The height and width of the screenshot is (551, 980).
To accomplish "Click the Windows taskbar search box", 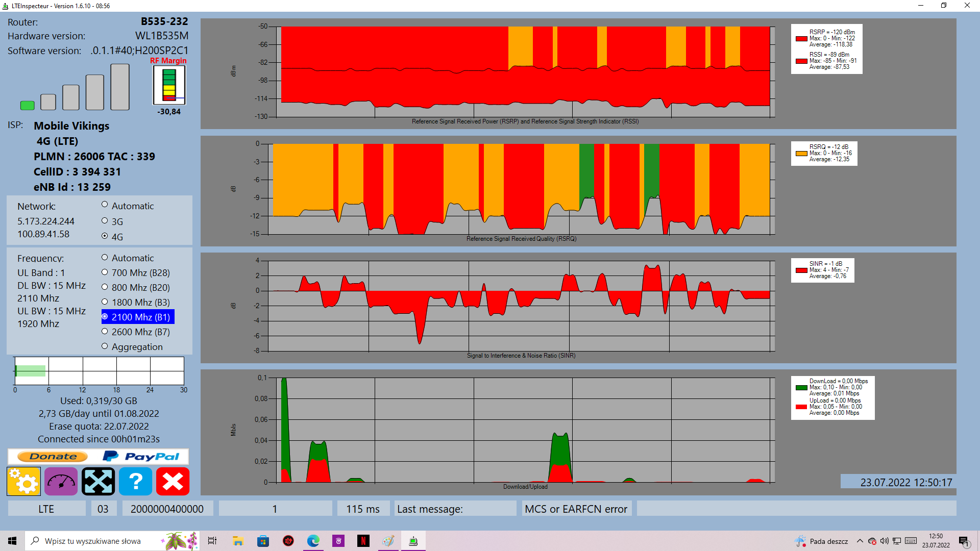I will coord(112,541).
